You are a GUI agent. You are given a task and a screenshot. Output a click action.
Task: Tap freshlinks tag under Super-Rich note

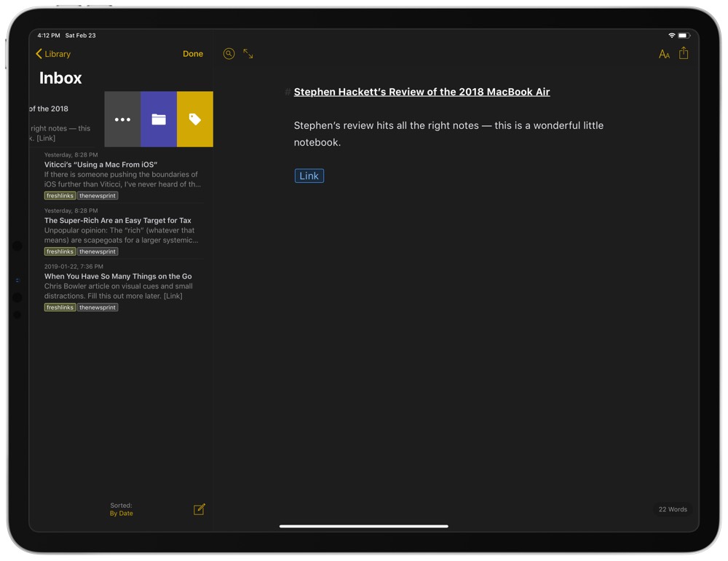60,251
